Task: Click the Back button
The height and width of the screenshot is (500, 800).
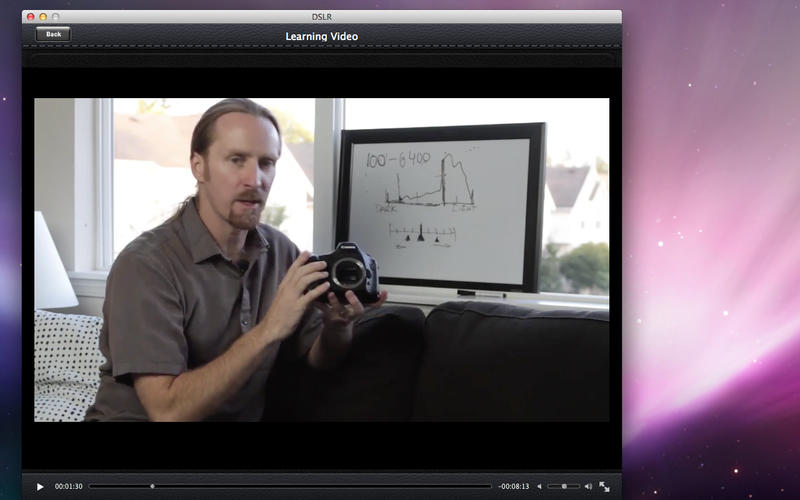Action: pos(53,34)
